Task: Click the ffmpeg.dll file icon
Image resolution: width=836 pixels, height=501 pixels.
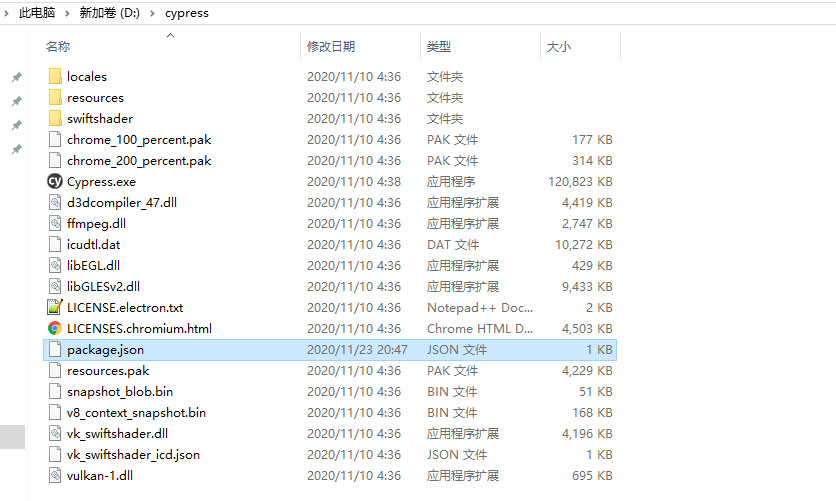Action: 55,223
